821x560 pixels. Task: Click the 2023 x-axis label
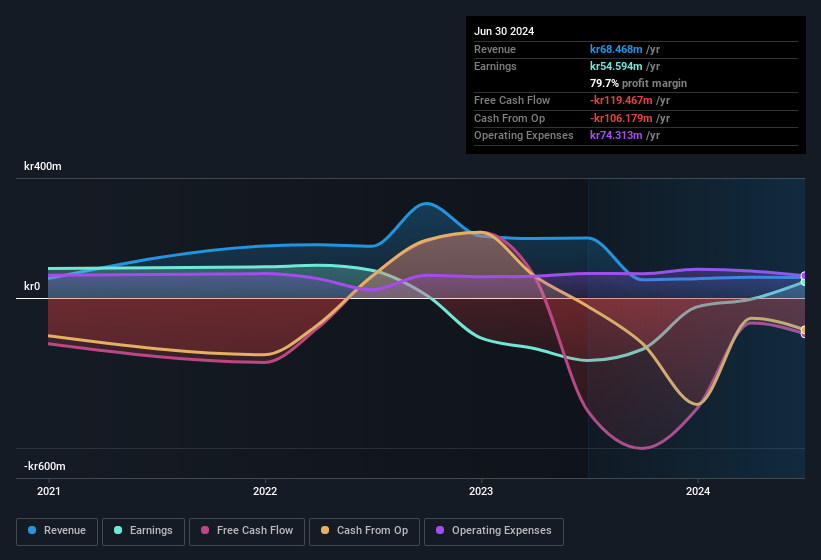pos(481,491)
